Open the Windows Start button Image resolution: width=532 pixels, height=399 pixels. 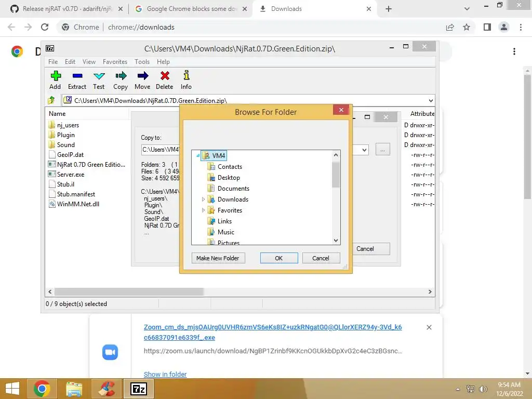tap(12, 389)
